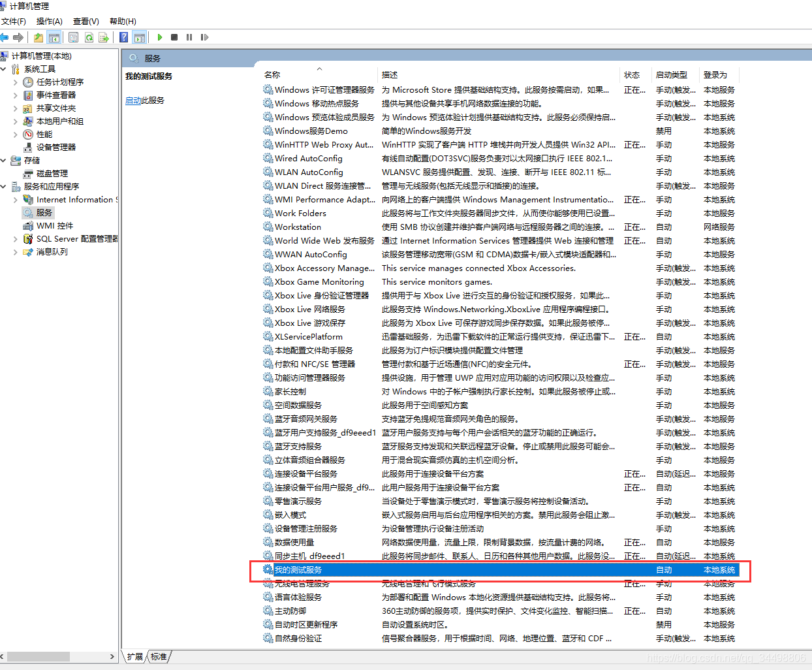Sort services by 描述 column header
The height and width of the screenshot is (670, 812).
(390, 75)
